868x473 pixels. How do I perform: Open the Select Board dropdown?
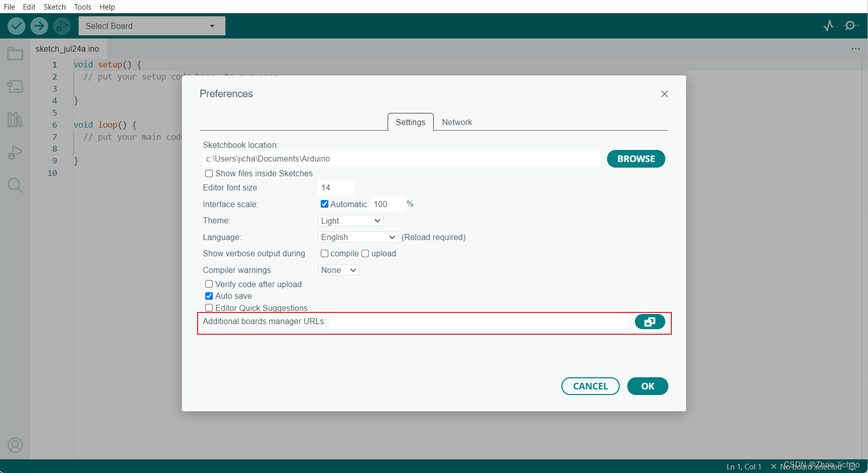point(152,26)
